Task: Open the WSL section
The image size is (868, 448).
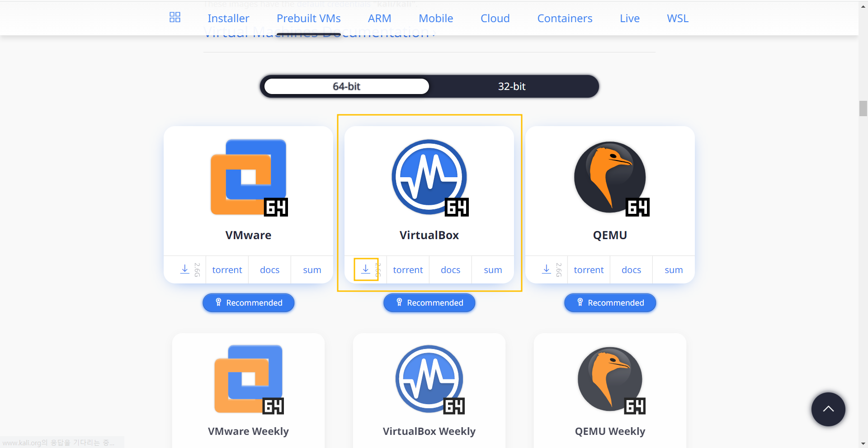Action: click(x=678, y=19)
